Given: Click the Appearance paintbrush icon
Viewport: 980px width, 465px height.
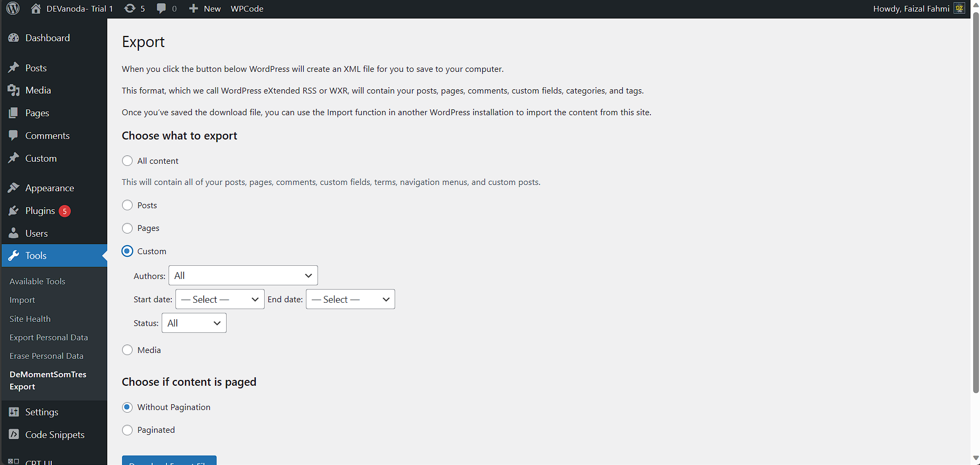Looking at the screenshot, I should 14,188.
